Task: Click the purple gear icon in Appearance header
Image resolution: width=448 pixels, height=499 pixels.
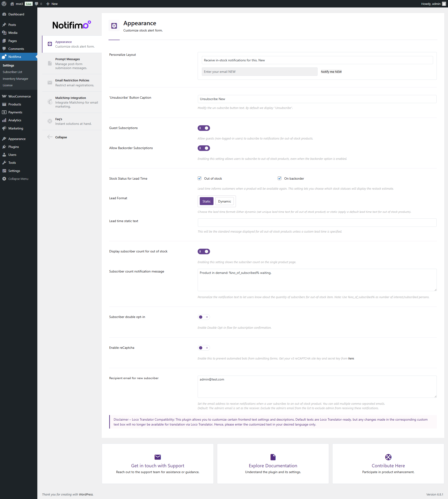Action: (114, 26)
